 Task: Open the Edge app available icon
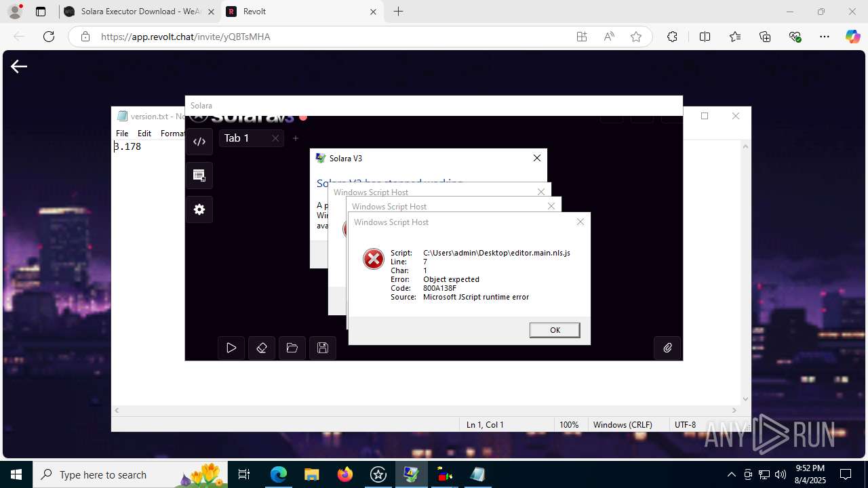[x=582, y=37]
